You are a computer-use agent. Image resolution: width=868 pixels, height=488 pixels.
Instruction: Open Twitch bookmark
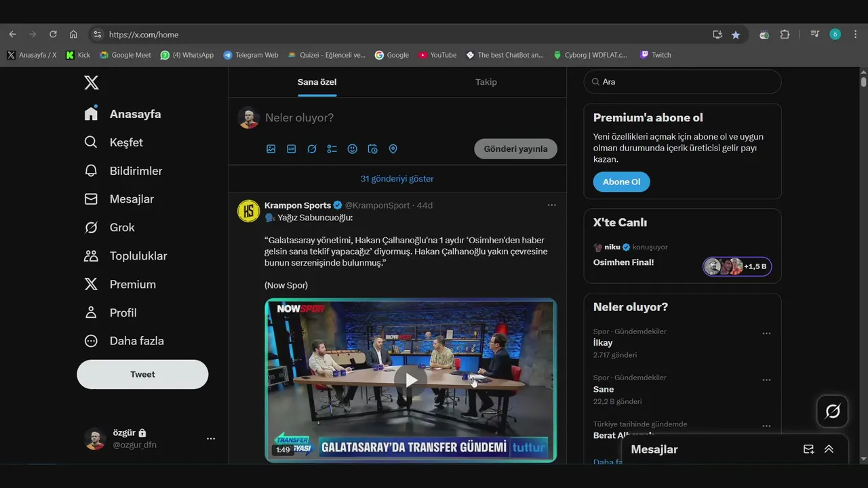(656, 55)
